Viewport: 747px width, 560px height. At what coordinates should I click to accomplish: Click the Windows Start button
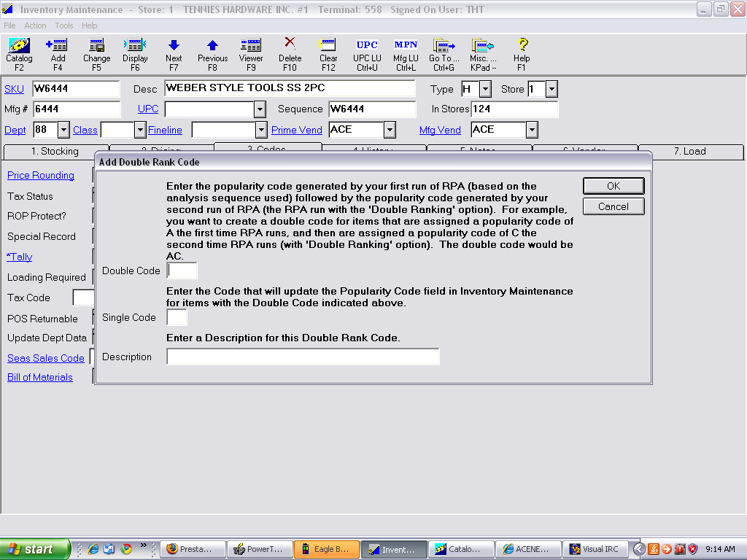pos(35,549)
